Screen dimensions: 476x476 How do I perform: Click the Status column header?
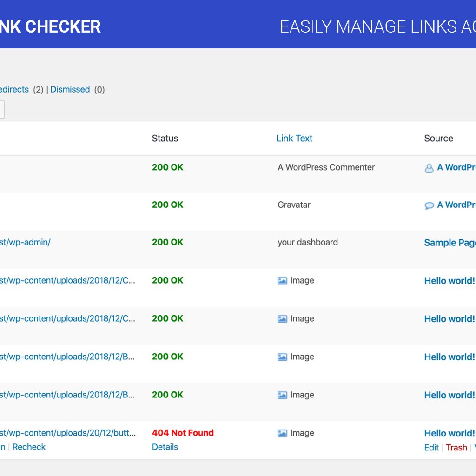pos(165,138)
